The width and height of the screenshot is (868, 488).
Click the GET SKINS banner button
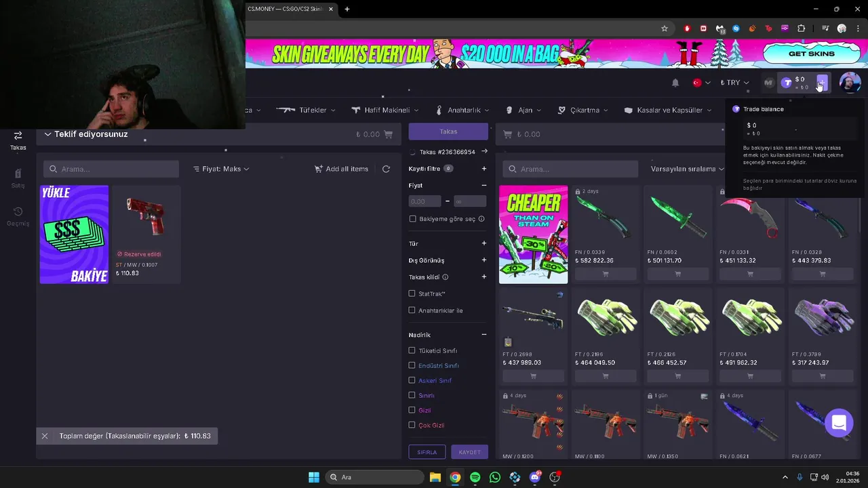pyautogui.click(x=812, y=54)
